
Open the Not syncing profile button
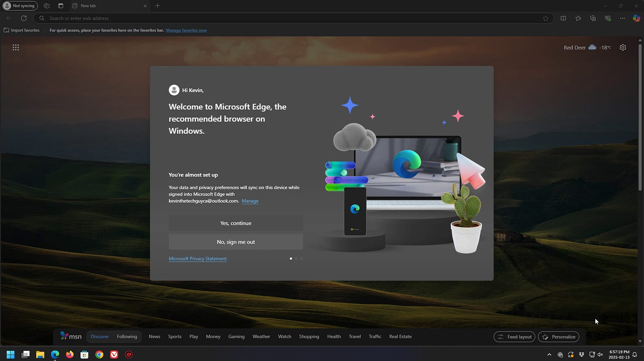pyautogui.click(x=20, y=6)
